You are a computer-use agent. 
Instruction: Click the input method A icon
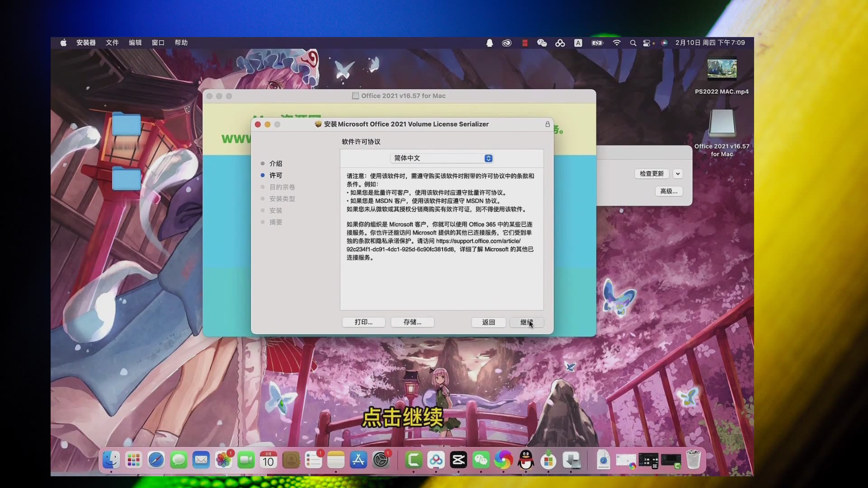[x=578, y=43]
